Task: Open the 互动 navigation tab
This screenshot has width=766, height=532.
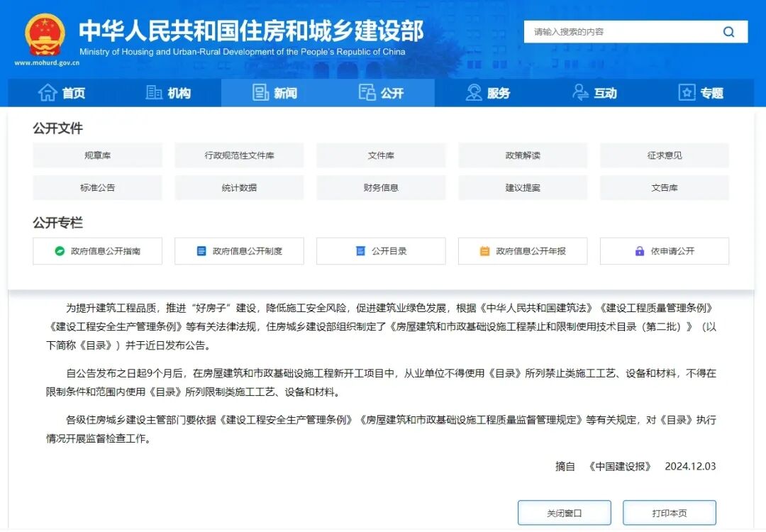Action: 594,93
